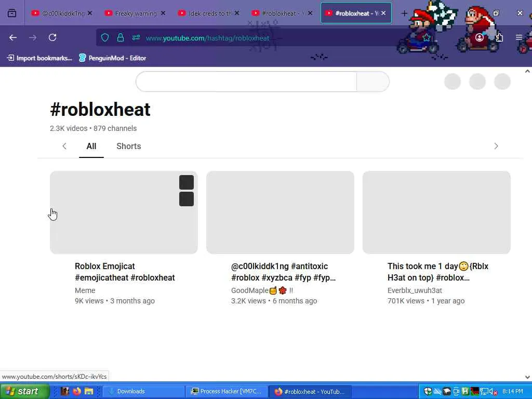Open the Firefox account icon
The height and width of the screenshot is (399, 532).
480,37
